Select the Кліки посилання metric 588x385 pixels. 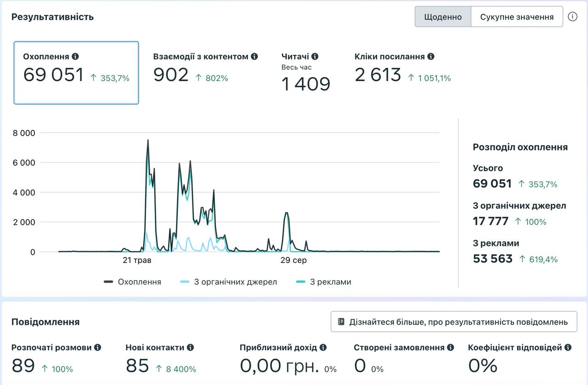(x=403, y=68)
